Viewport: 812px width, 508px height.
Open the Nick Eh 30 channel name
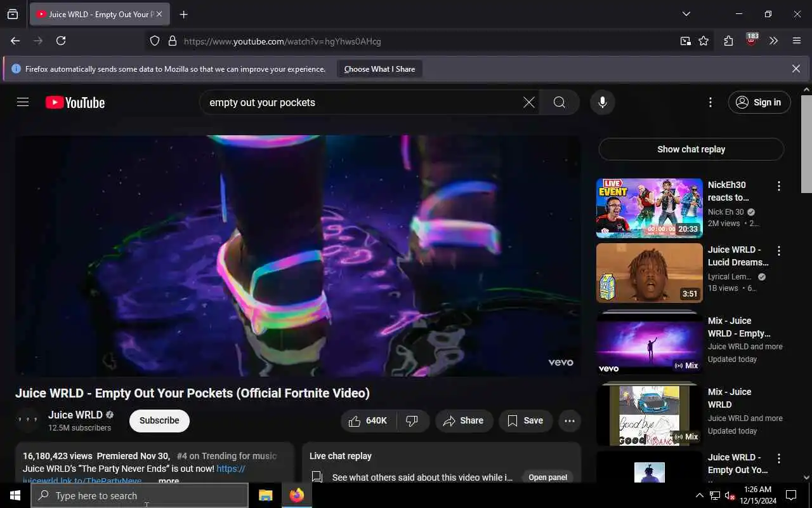[726, 212]
